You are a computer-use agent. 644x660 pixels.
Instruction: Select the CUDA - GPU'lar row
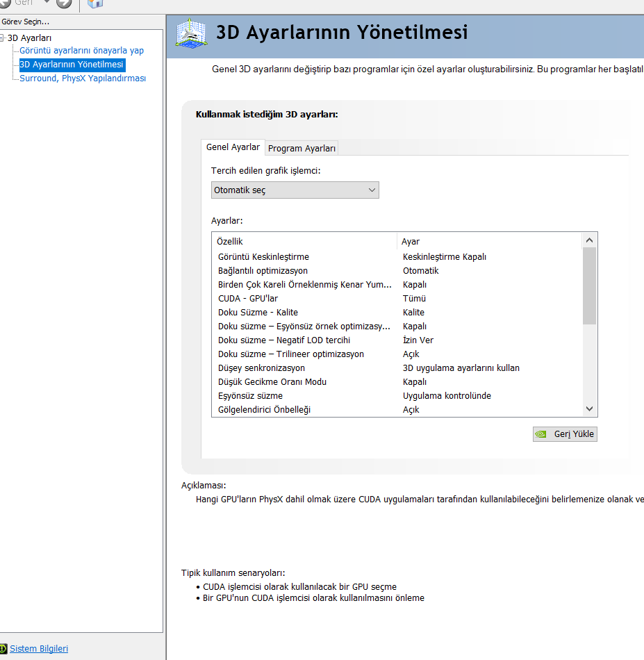point(397,299)
